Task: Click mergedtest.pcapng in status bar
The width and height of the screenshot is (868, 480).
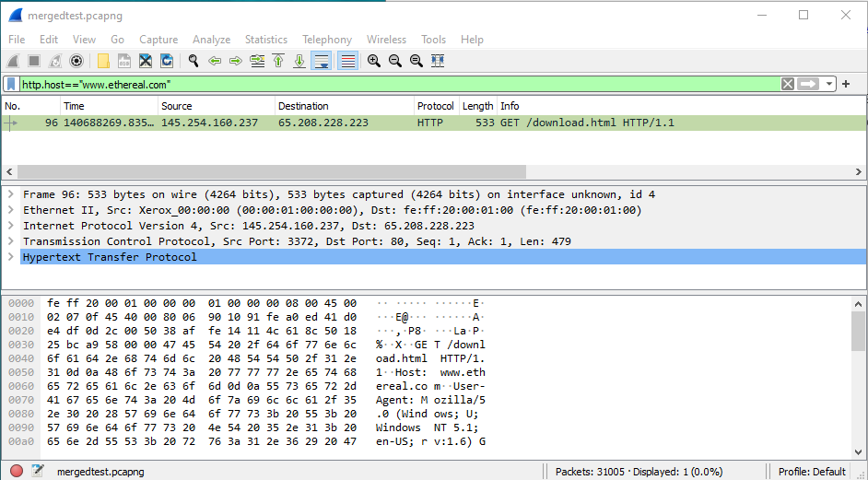Action: pos(100,472)
